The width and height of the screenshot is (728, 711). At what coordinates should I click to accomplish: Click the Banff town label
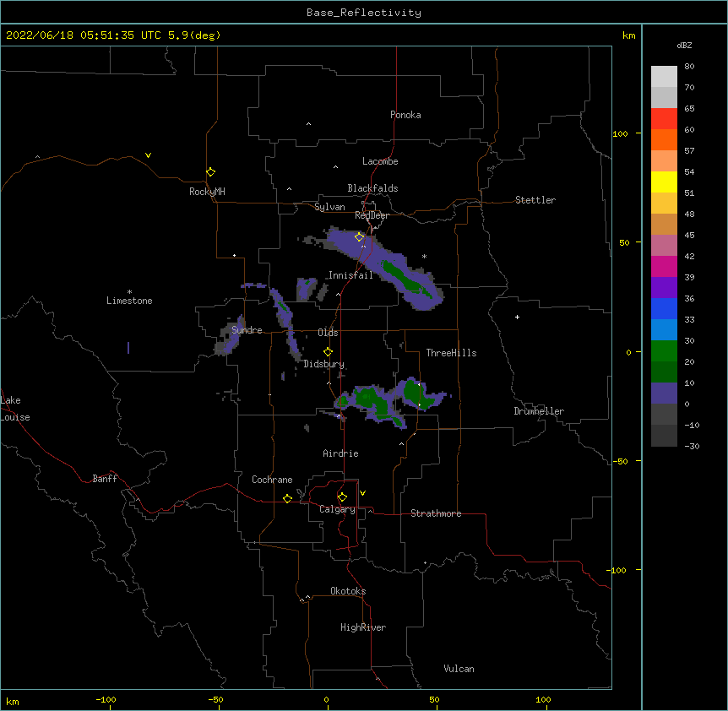point(105,479)
